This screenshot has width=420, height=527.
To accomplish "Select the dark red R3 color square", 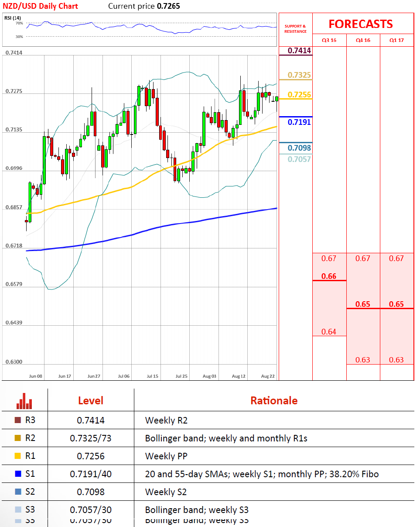I will coord(18,420).
